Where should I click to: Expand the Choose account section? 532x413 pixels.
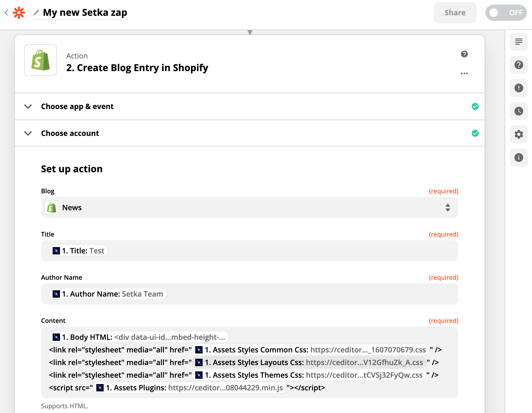pos(70,133)
